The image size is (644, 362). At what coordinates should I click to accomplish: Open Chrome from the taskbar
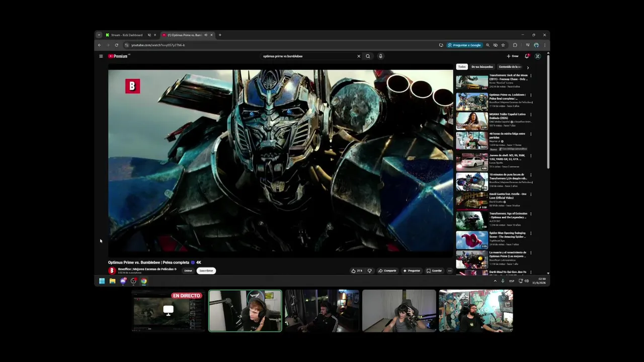coord(144,281)
